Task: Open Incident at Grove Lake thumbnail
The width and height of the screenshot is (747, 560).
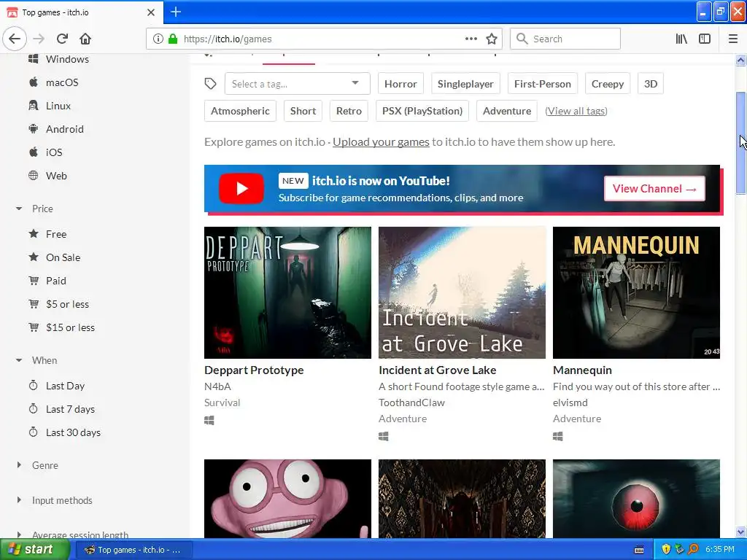Action: (x=462, y=292)
